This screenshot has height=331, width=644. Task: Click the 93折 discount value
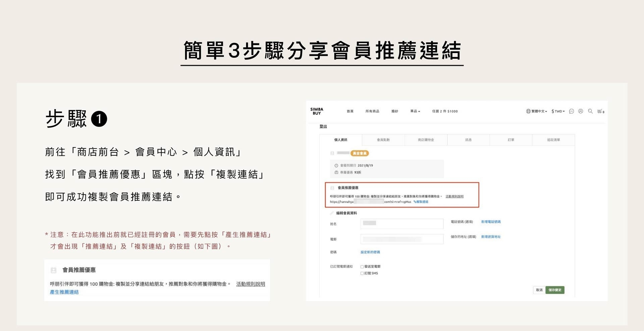(x=358, y=173)
